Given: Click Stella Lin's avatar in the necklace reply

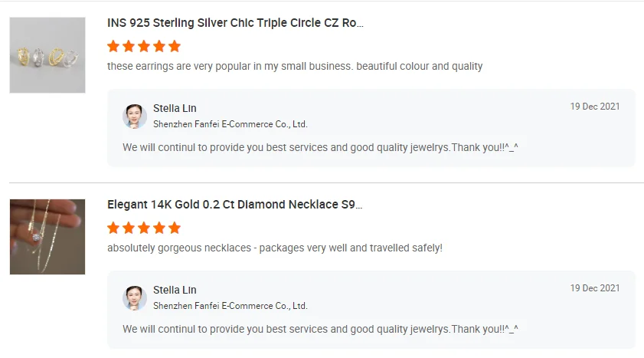Looking at the screenshot, I should click(135, 297).
